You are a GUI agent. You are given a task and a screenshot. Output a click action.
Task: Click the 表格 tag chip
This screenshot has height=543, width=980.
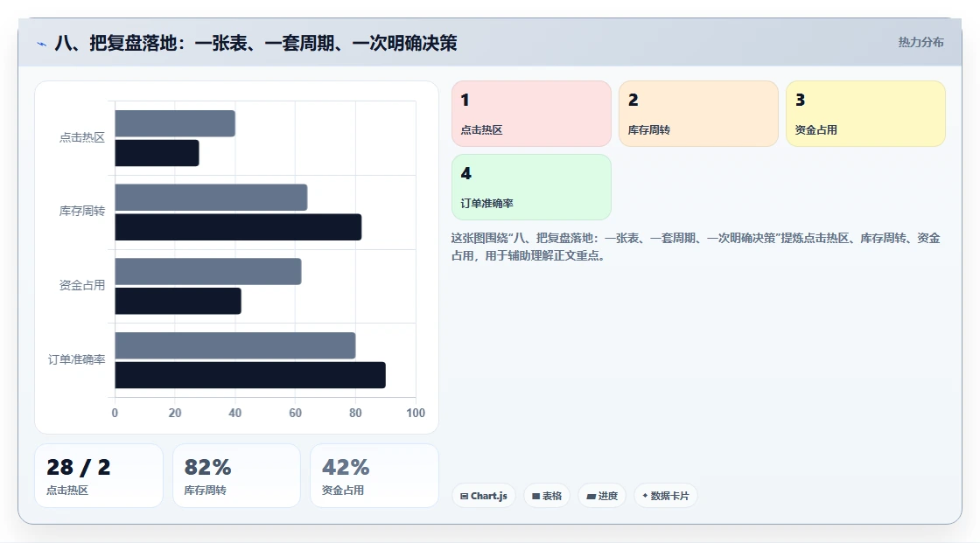[547, 496]
